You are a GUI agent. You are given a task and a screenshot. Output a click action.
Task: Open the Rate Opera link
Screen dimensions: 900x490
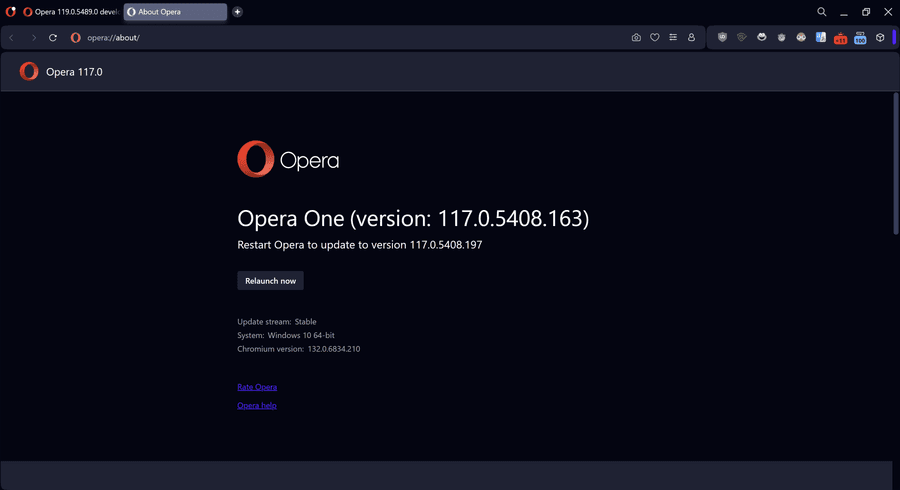pos(257,387)
